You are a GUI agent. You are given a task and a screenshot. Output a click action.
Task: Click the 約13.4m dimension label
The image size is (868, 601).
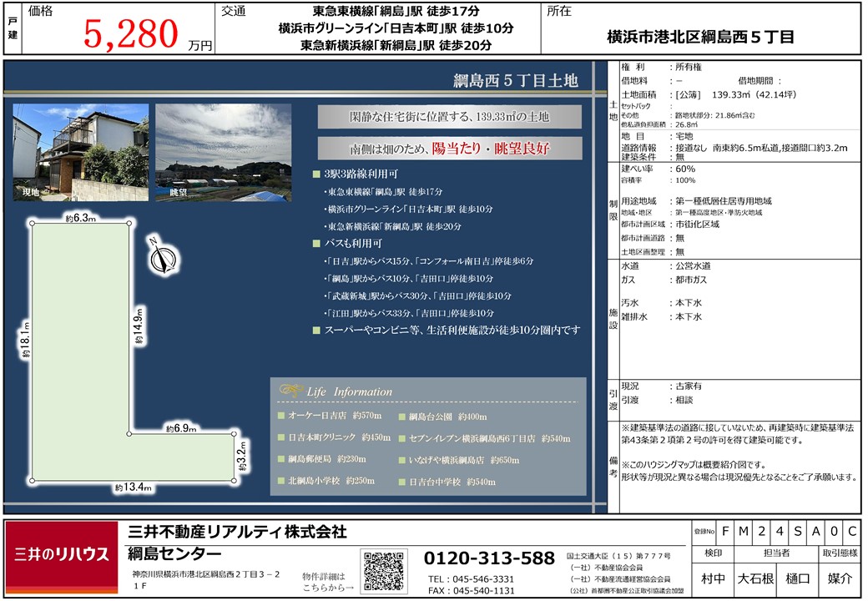point(132,488)
